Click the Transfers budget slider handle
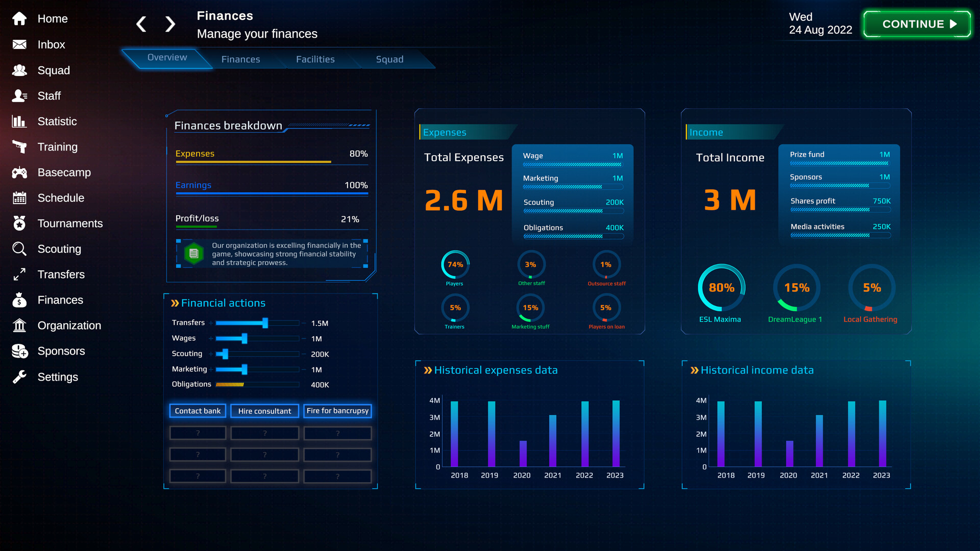The width and height of the screenshot is (980, 551). pyautogui.click(x=265, y=323)
